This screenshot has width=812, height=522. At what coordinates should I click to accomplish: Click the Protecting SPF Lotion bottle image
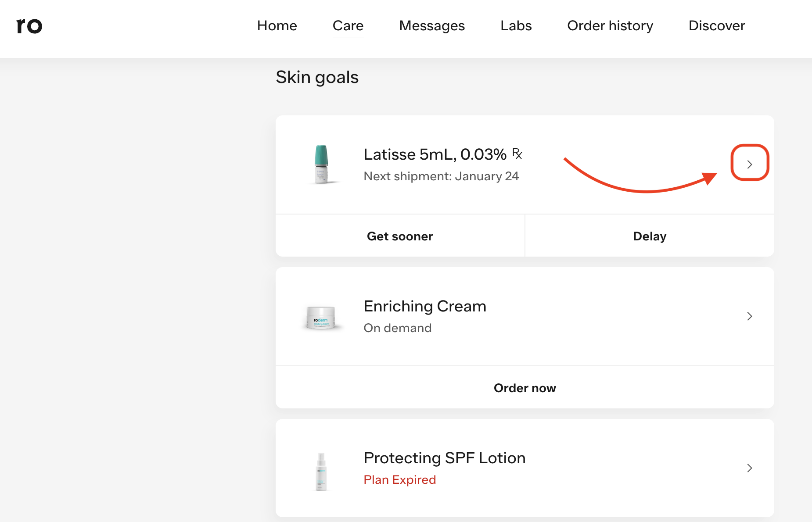[321, 472]
